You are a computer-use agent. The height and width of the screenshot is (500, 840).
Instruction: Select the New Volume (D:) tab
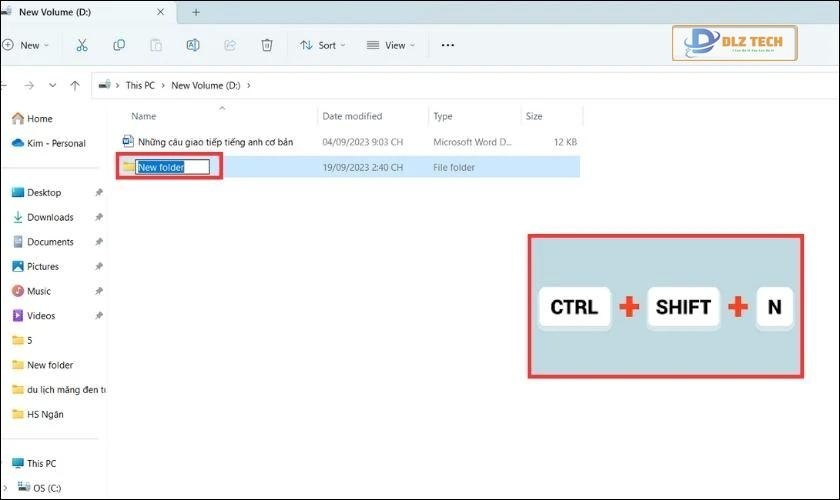click(60, 12)
